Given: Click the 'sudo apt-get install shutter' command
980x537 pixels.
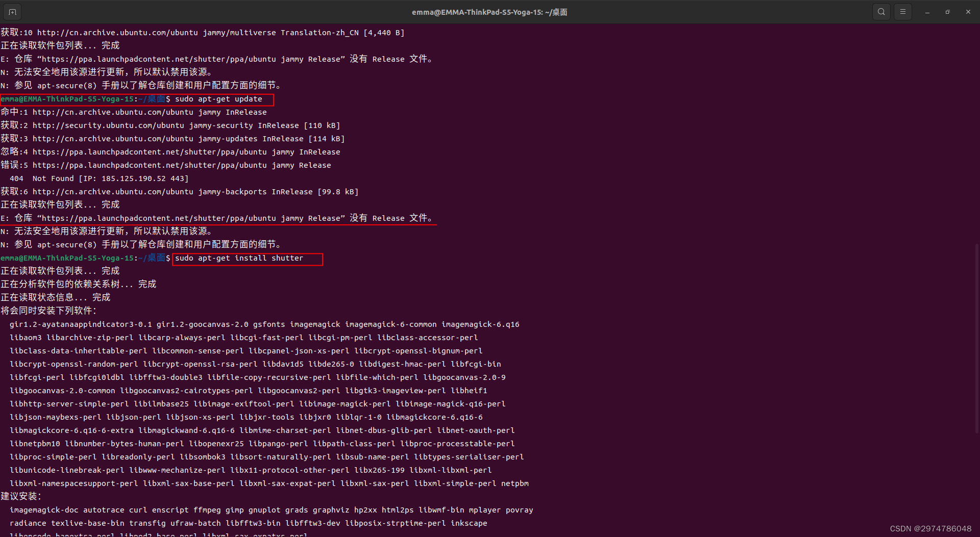Looking at the screenshot, I should (239, 258).
